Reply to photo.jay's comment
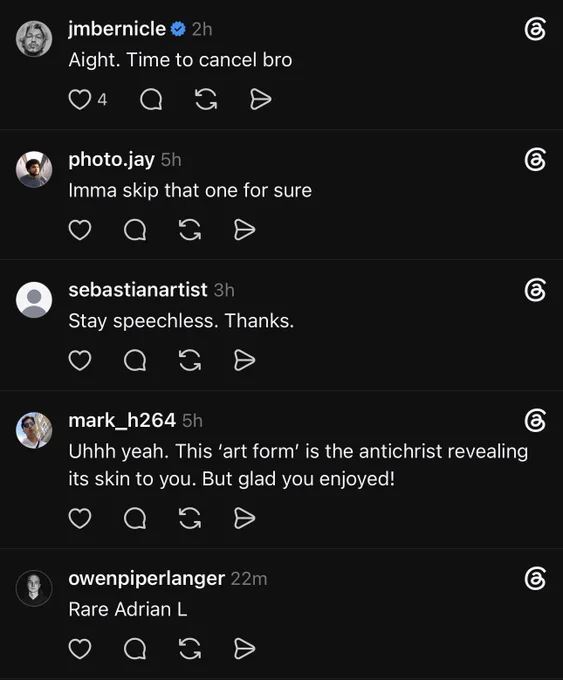563x680 pixels. point(135,230)
